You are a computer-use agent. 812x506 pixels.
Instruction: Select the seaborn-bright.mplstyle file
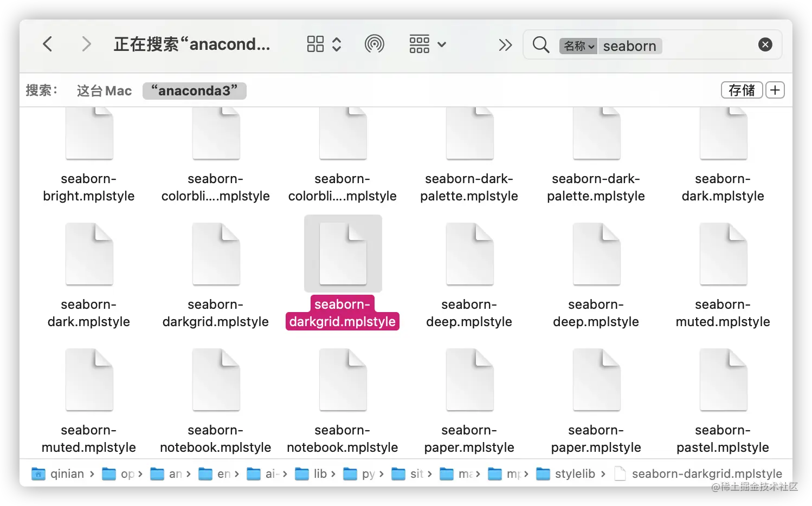pyautogui.click(x=89, y=155)
